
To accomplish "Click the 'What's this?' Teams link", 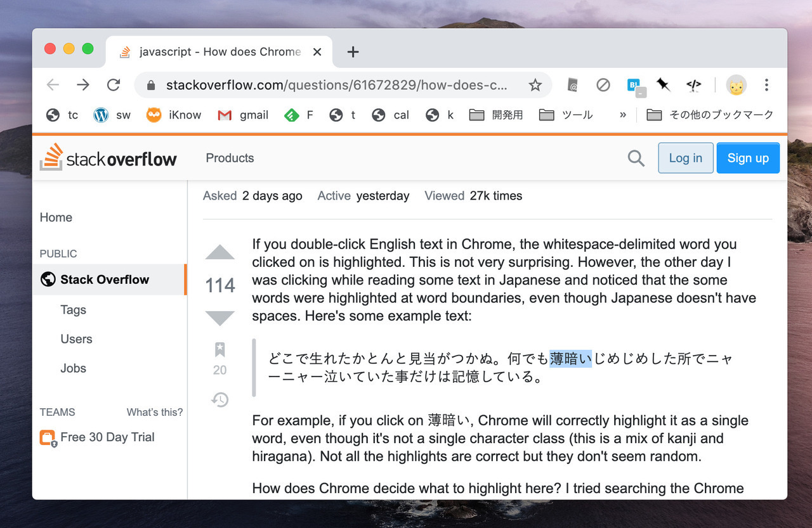I will [x=155, y=412].
